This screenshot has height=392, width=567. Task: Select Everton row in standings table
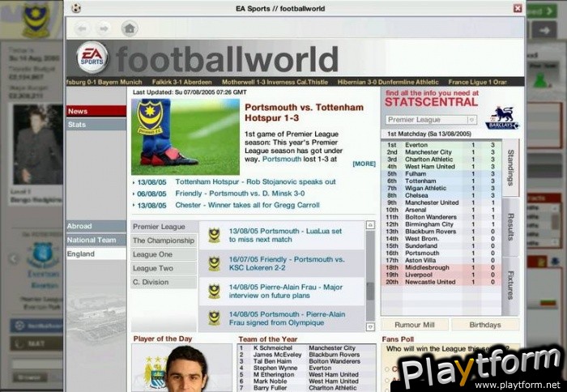click(x=441, y=145)
